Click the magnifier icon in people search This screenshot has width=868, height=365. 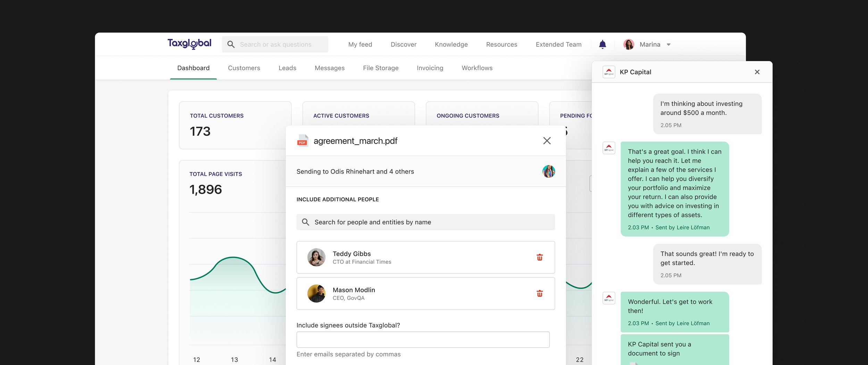tap(305, 222)
